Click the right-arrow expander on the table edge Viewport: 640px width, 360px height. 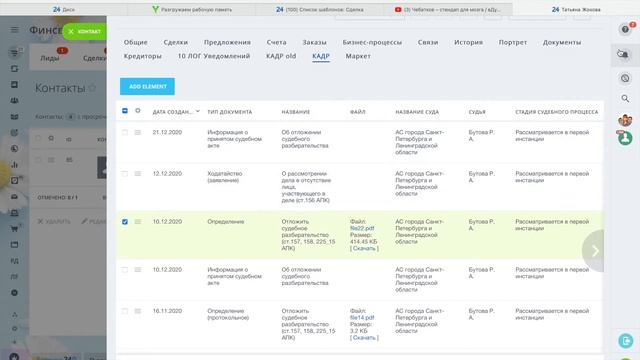coord(594,251)
